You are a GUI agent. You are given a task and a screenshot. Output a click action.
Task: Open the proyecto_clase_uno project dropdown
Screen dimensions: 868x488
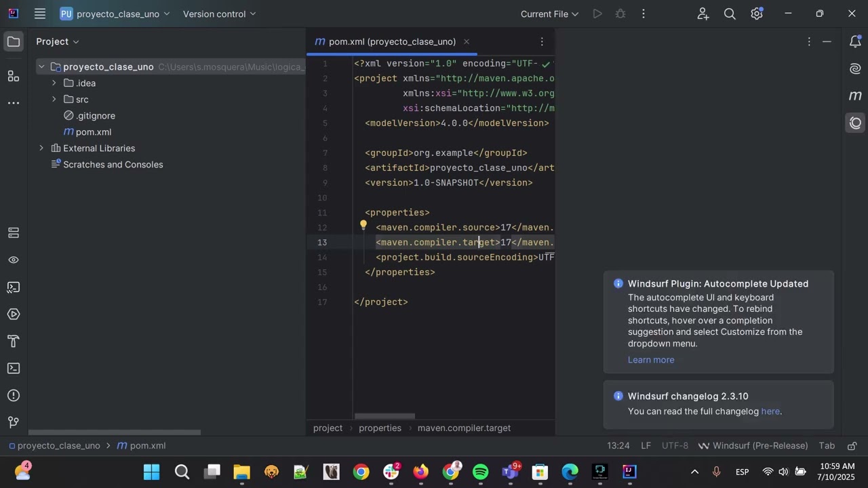click(x=115, y=14)
